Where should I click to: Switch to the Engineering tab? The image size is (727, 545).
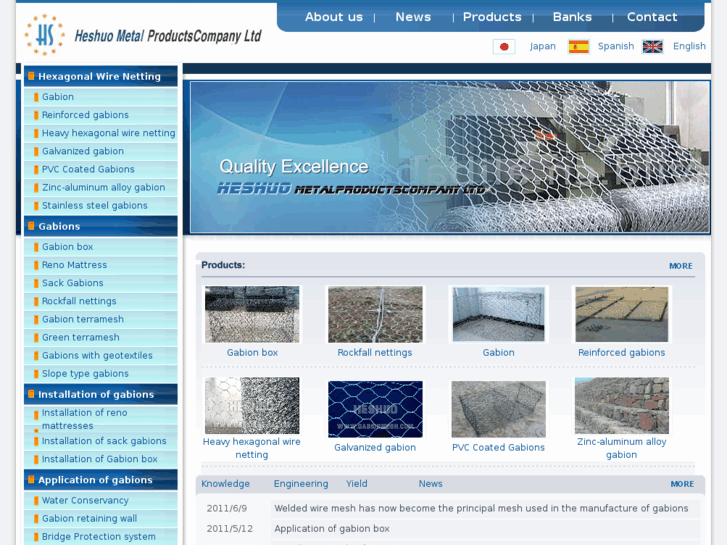click(x=301, y=484)
